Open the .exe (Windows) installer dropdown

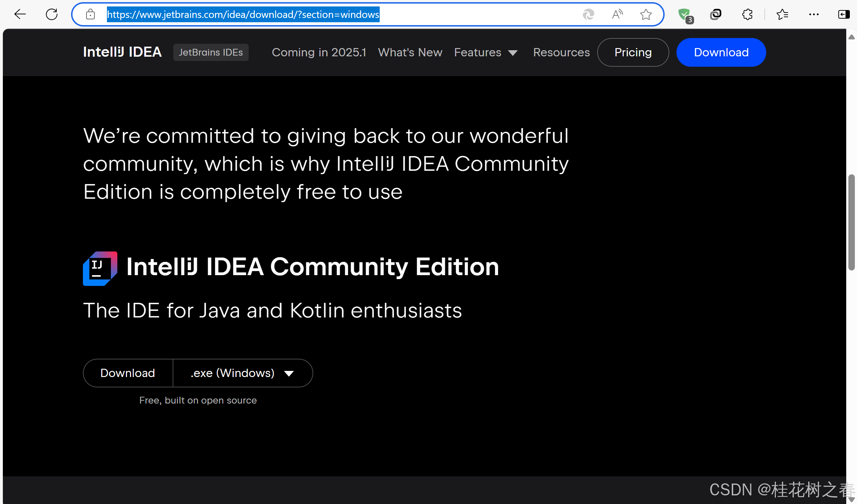243,373
